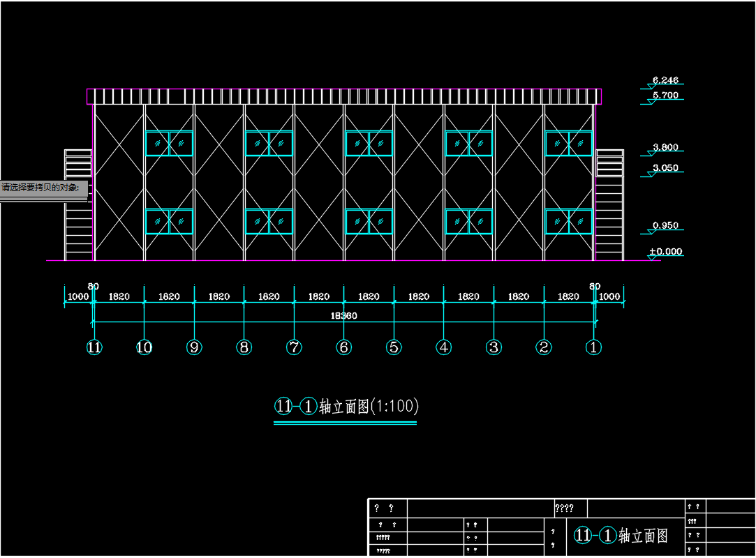Click the 请选择要拷贝的对象 prompt tooltip

(x=44, y=188)
